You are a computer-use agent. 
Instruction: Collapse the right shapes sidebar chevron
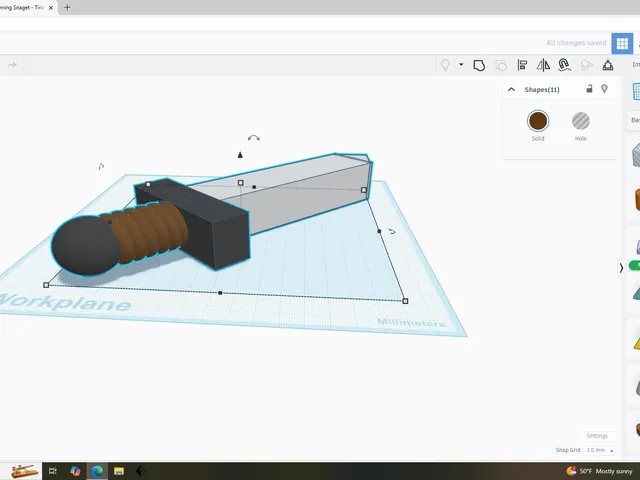[621, 268]
